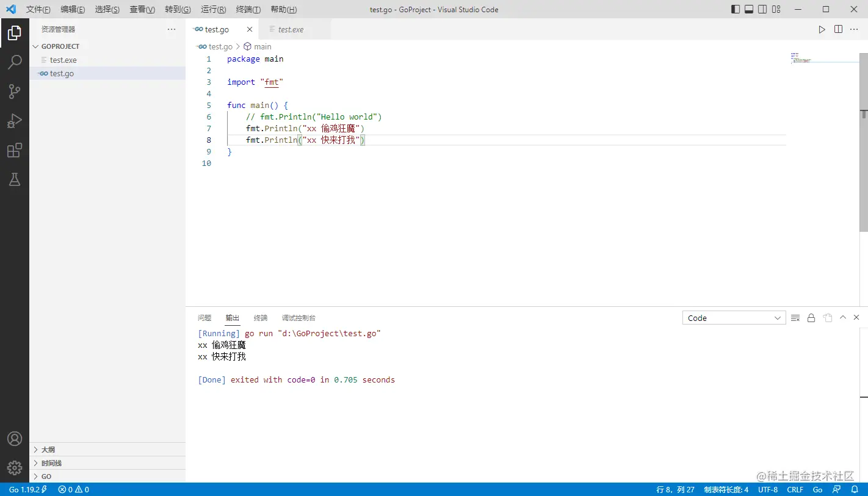Image resolution: width=868 pixels, height=496 pixels.
Task: Click line number 8 in gutter
Action: [209, 140]
